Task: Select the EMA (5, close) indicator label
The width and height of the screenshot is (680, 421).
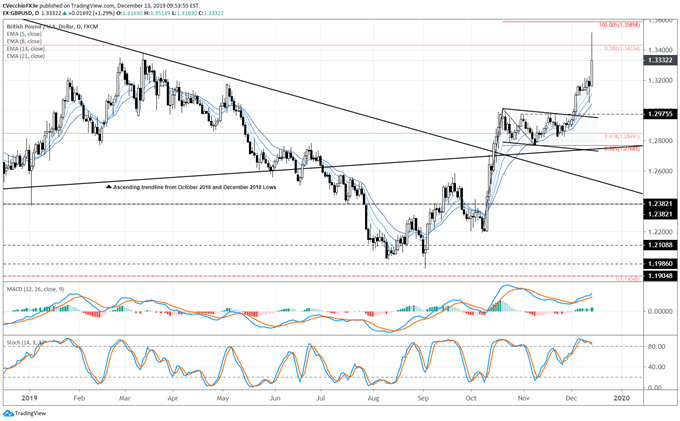Action: [x=24, y=34]
